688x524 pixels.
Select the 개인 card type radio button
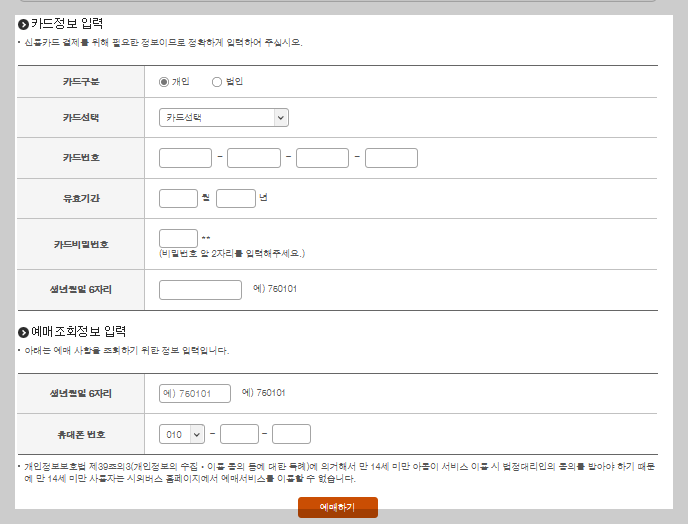point(164,82)
